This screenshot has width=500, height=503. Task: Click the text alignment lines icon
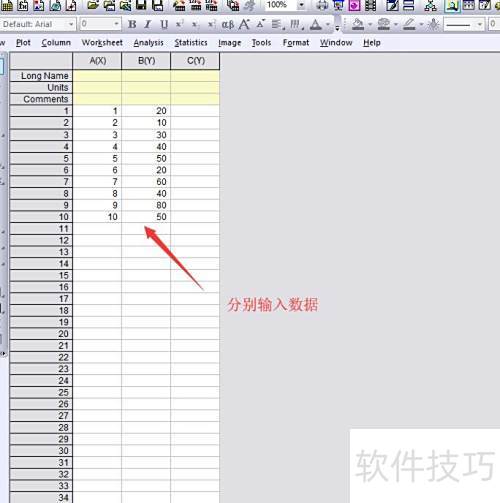point(277,24)
